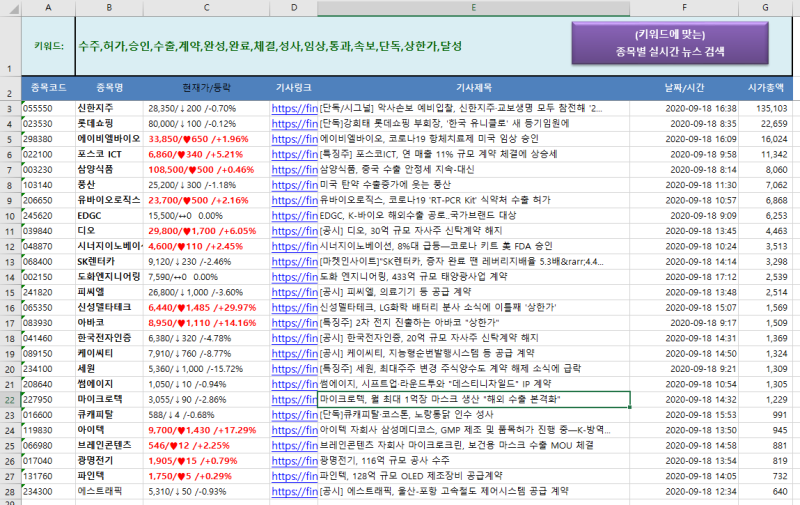The width and height of the screenshot is (800, 505).
Task: Select price cell 15,500 0.00%
Action: pyautogui.click(x=207, y=215)
